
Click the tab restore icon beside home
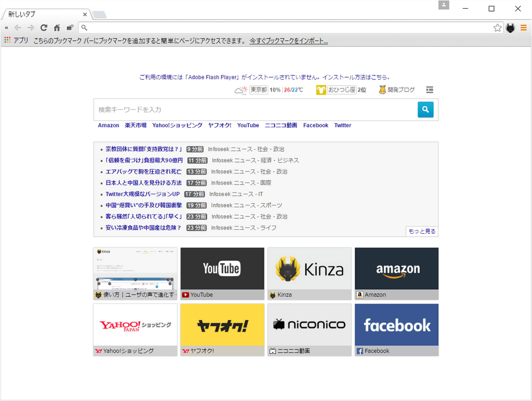pos(70,28)
